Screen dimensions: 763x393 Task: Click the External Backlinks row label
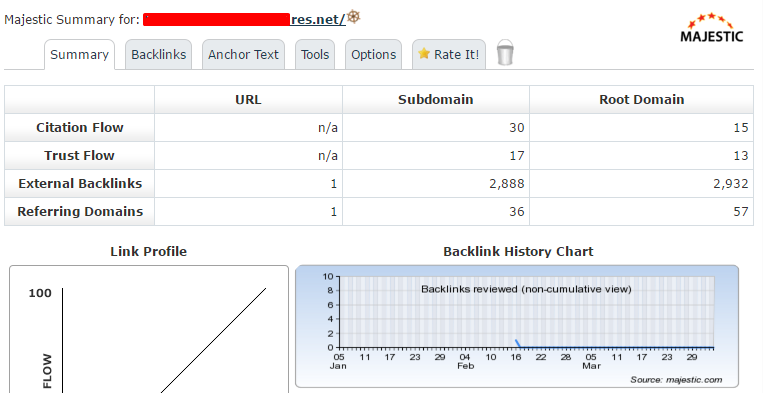(80, 183)
